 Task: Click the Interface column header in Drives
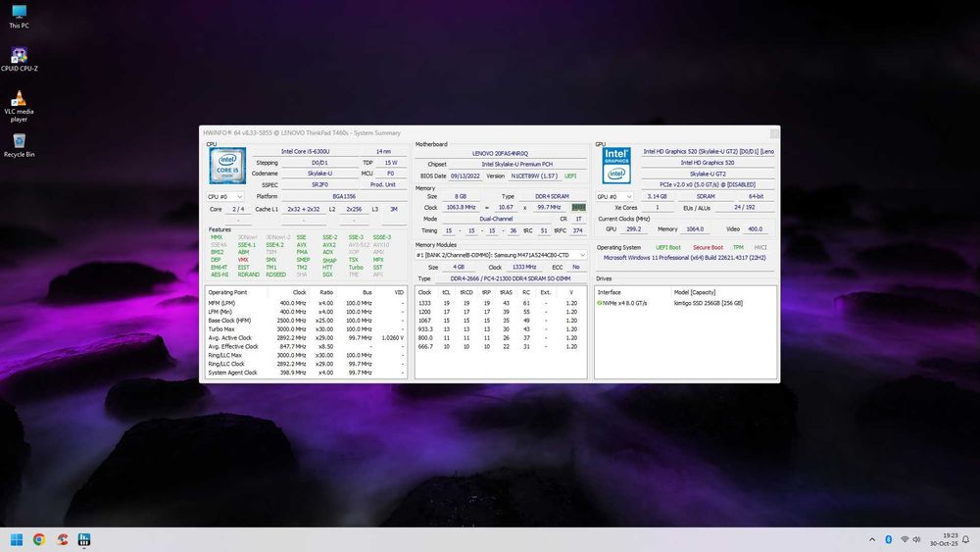pos(609,292)
